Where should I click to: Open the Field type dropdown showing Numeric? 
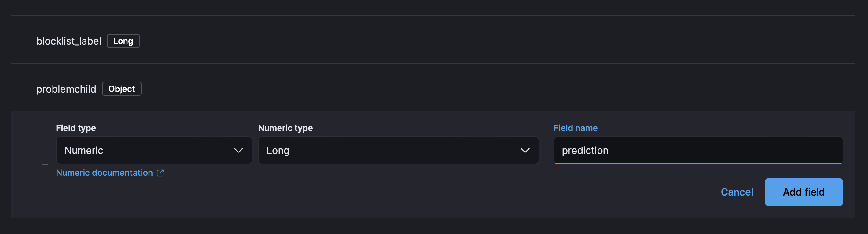click(x=154, y=151)
